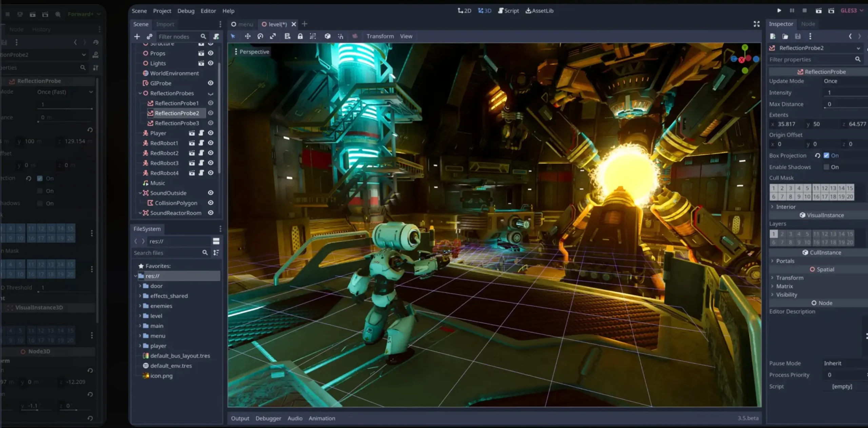Click the attach script icon in Scene dock

pos(216,37)
